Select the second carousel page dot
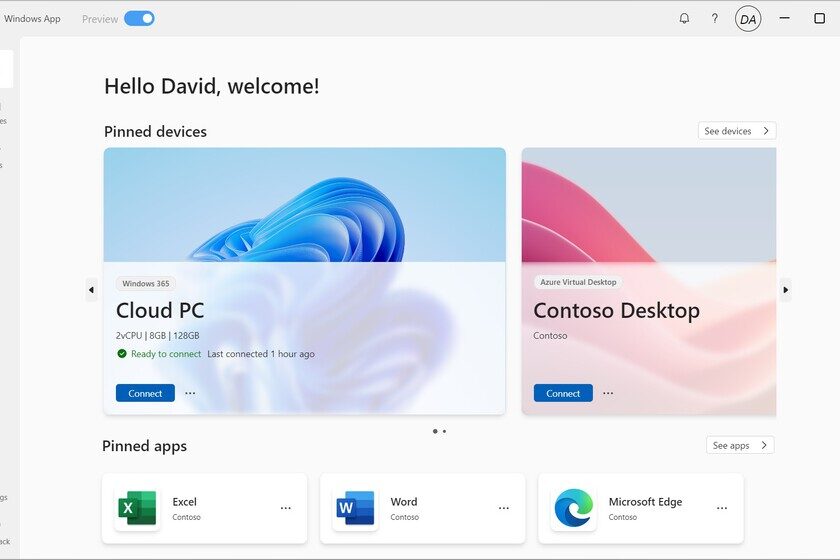840x560 pixels. coord(444,431)
